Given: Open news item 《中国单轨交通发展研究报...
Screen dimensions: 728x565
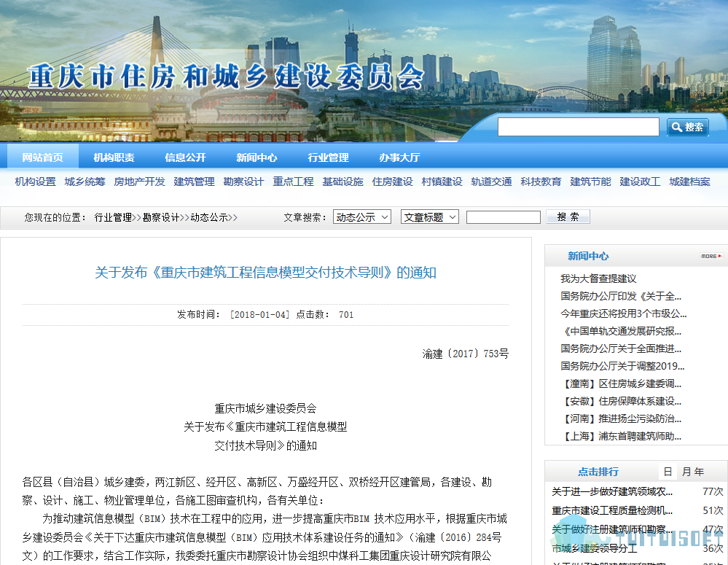Looking at the screenshot, I should (621, 331).
